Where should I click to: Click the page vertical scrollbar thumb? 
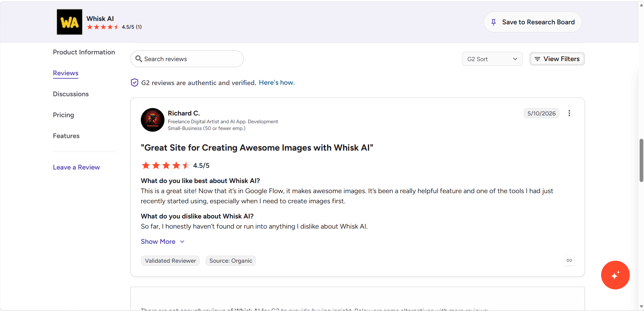(641, 160)
